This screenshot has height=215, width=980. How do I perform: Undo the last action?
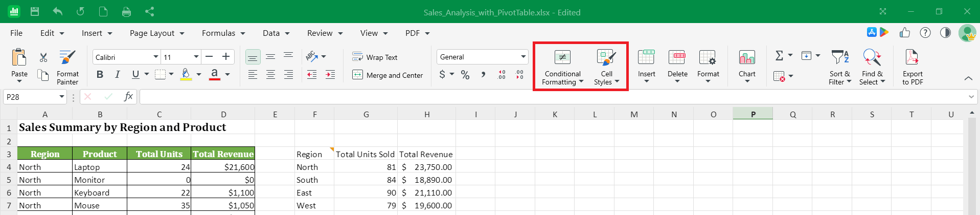pyautogui.click(x=57, y=11)
